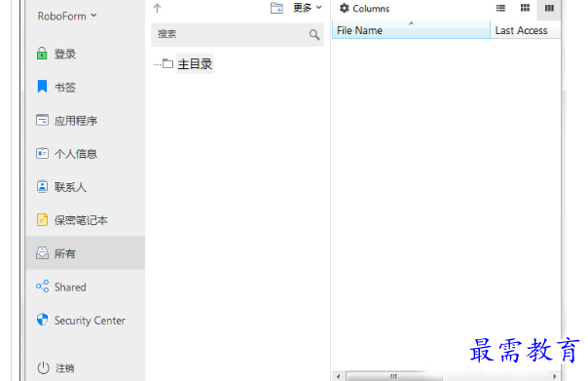This screenshot has height=381, width=588.
Task: Select the share nodes icon
Action: coord(42,286)
